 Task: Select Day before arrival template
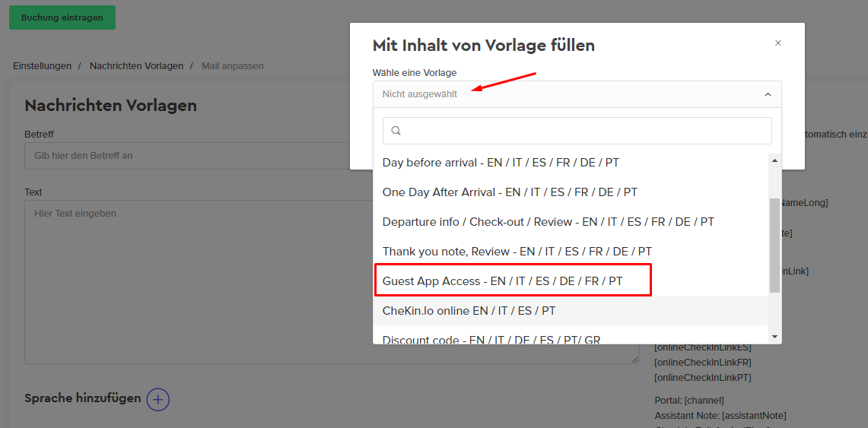point(571,163)
